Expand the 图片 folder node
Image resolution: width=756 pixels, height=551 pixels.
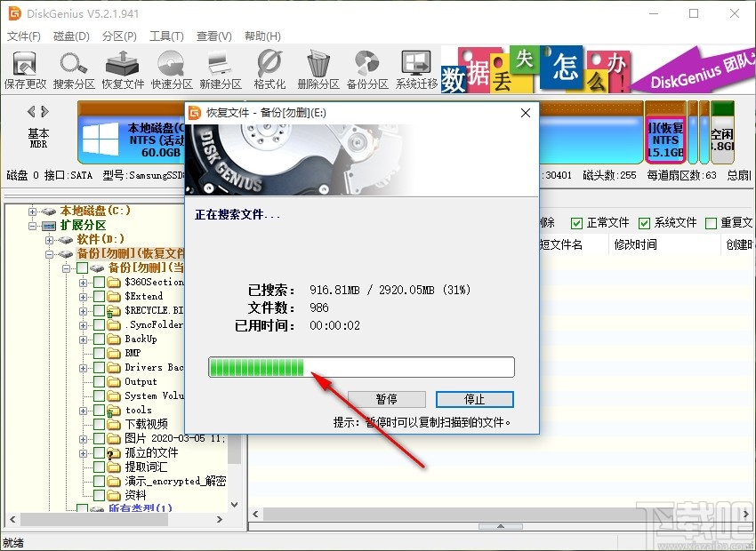click(83, 439)
